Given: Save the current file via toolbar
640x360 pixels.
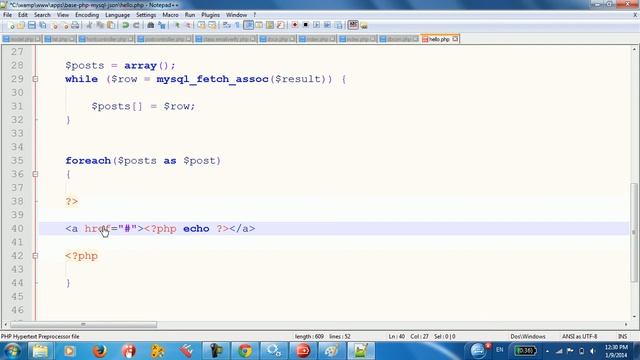Looking at the screenshot, I should [31, 25].
